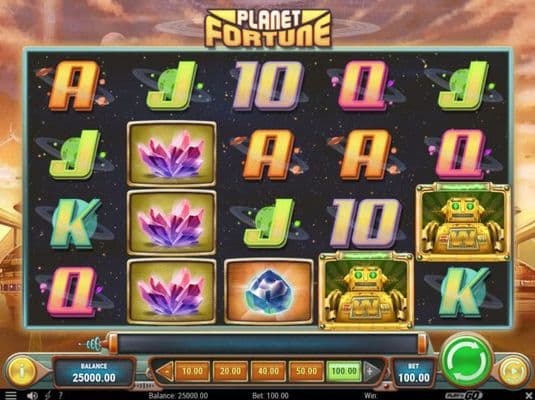The image size is (535, 400).
Task: Open help question mark icon
Action: pyautogui.click(x=59, y=396)
